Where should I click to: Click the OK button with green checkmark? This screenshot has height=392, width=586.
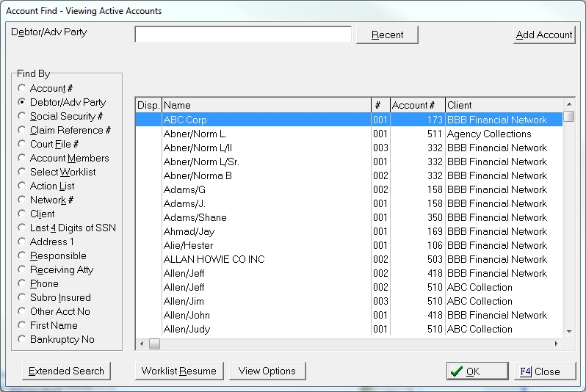(x=477, y=371)
